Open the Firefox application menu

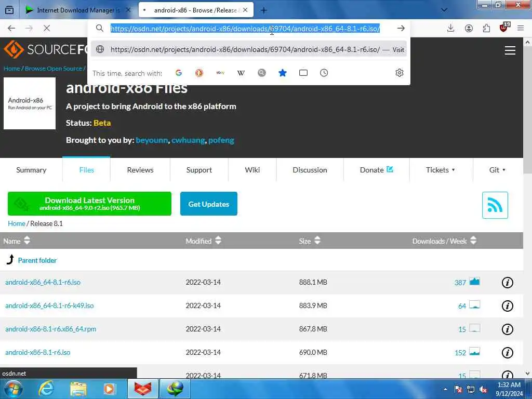[x=521, y=28]
